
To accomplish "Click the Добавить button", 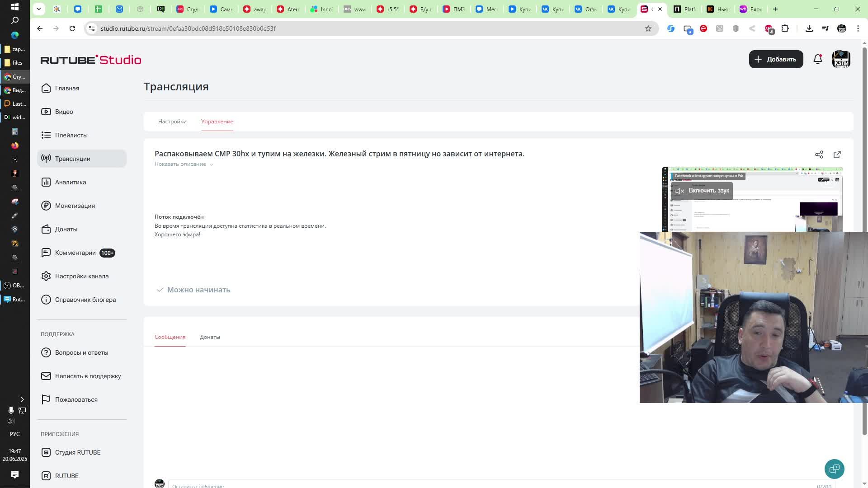I will 776,59.
